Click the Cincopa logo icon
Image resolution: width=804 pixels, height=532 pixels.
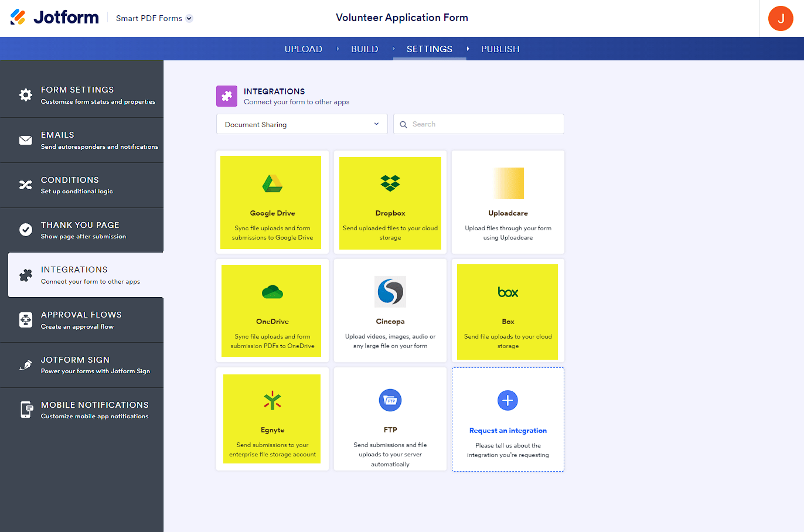tap(390, 292)
